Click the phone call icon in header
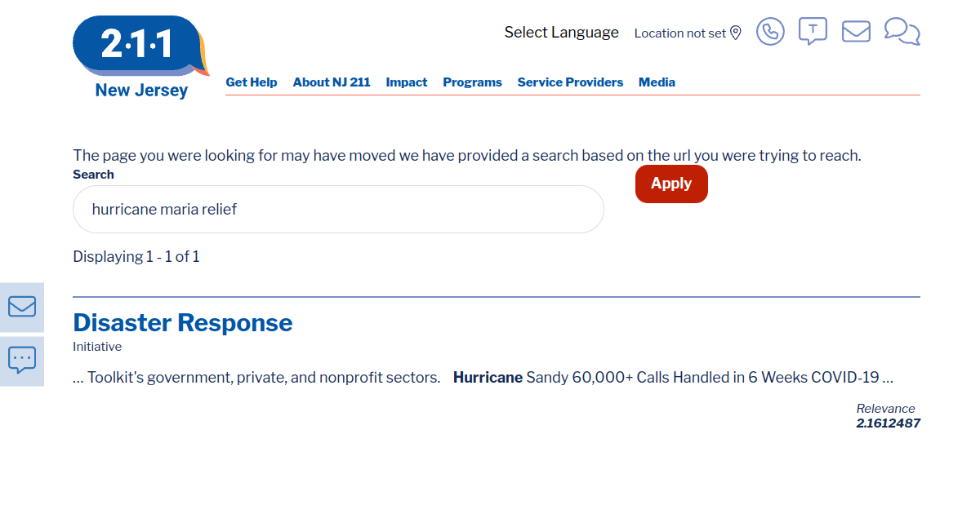This screenshot has width=980, height=514. pos(770,32)
